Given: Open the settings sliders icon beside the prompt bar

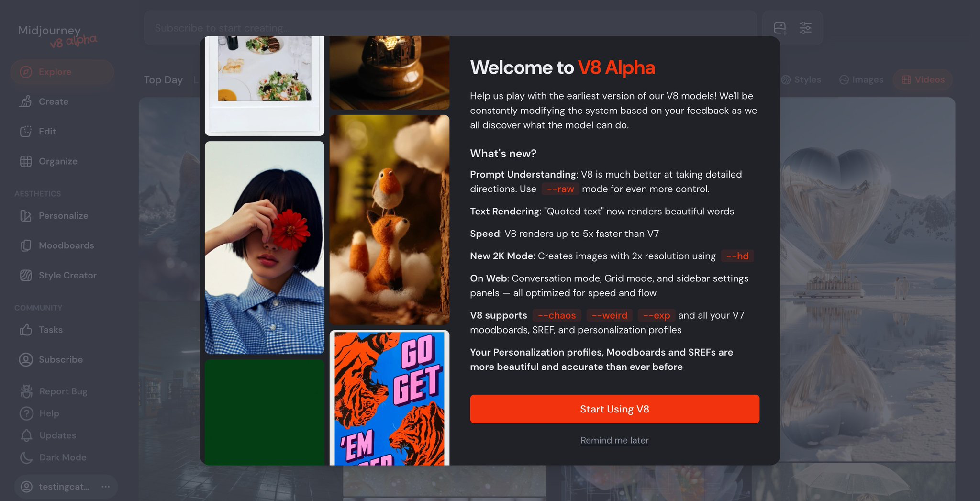Looking at the screenshot, I should point(805,28).
